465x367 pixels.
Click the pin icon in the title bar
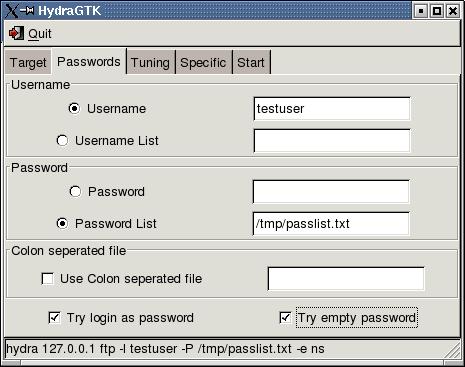coord(27,11)
